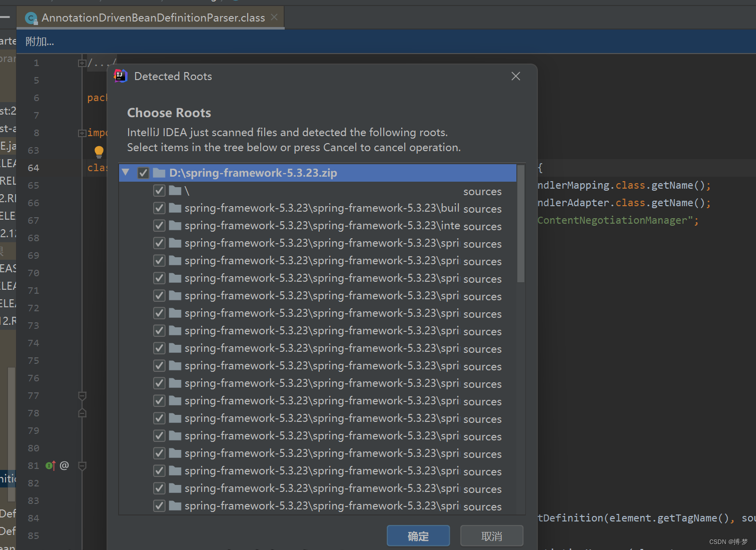Click the folder icon of the "\" row

click(x=175, y=191)
